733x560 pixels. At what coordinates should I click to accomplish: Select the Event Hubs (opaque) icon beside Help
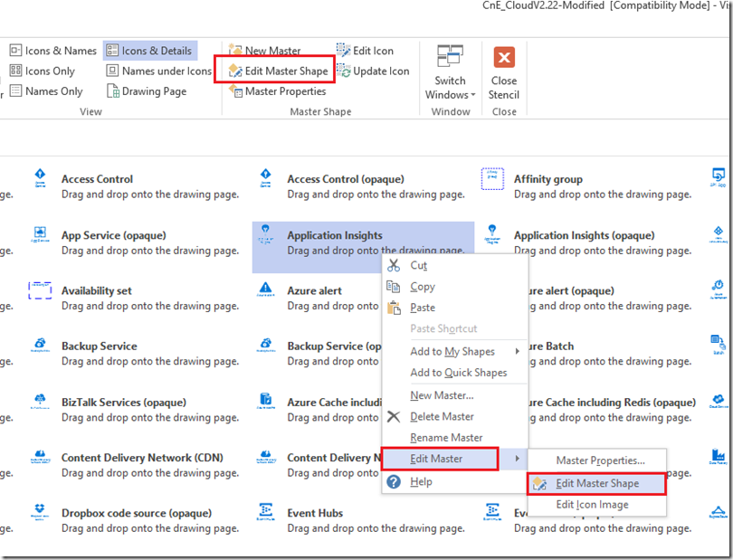(491, 512)
